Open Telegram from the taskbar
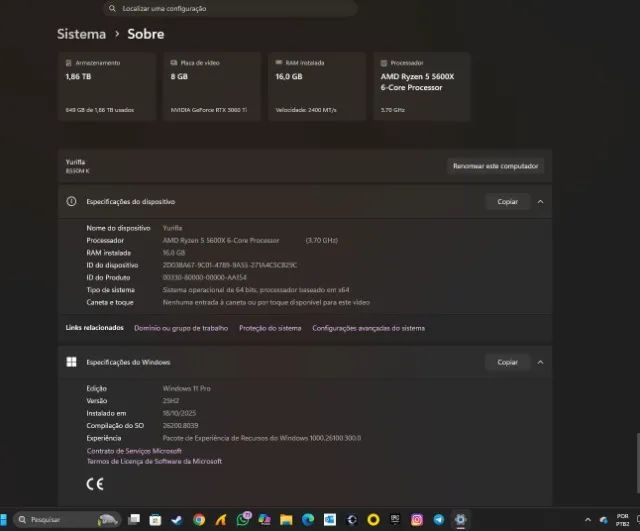 point(439,520)
